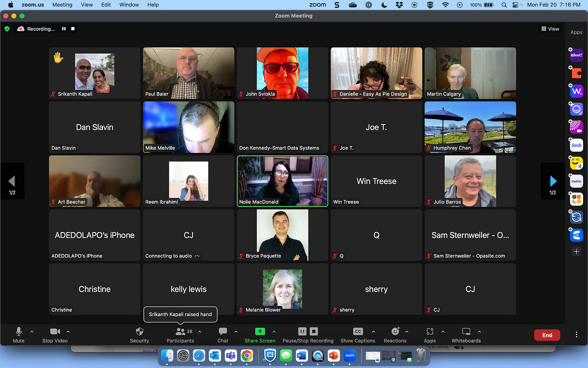Open More options three-dot menu
588x368 pixels.
pyautogui.click(x=576, y=335)
